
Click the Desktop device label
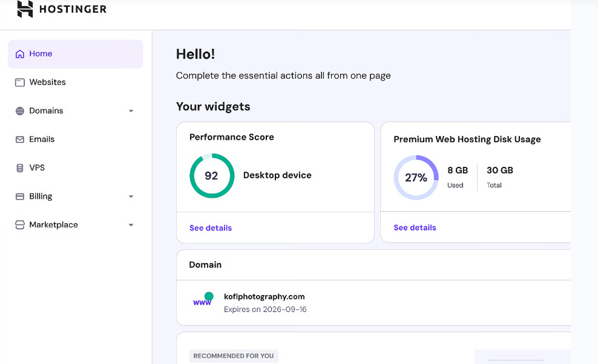[x=277, y=175]
